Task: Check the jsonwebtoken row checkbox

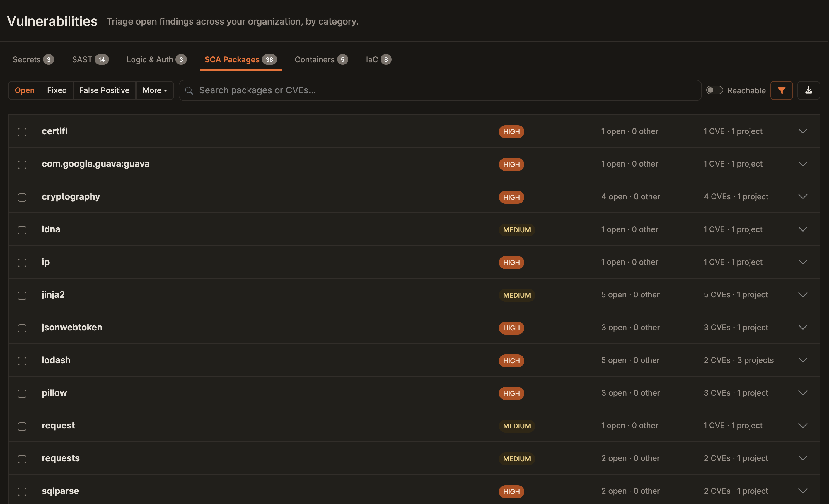Action: coord(22,328)
